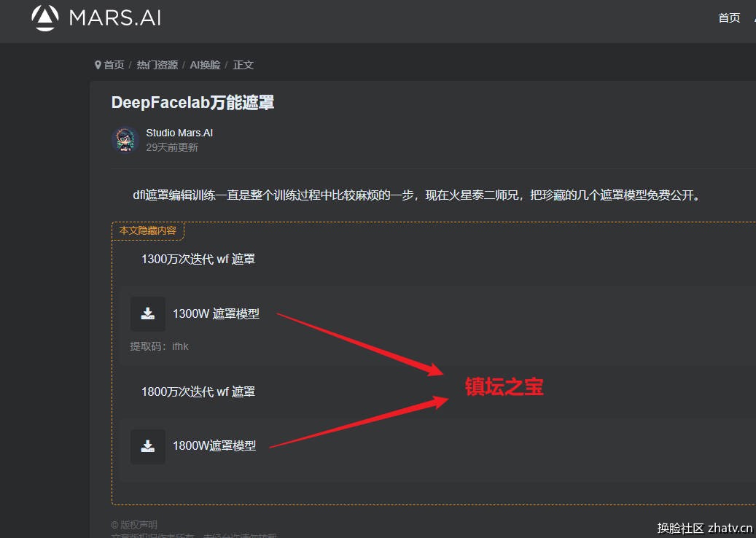This screenshot has width=756, height=538.
Task: Click the 提取码 ifhk extraction code text
Action: pyautogui.click(x=159, y=346)
